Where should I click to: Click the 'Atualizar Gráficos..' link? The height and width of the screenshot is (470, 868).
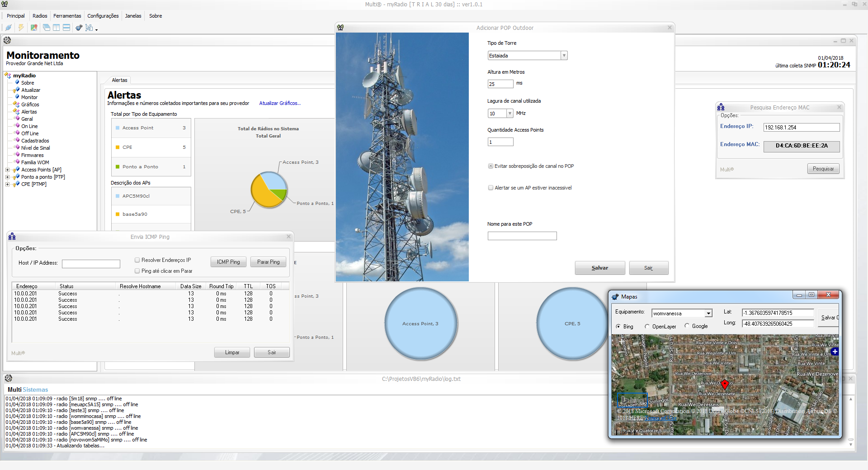(279, 103)
